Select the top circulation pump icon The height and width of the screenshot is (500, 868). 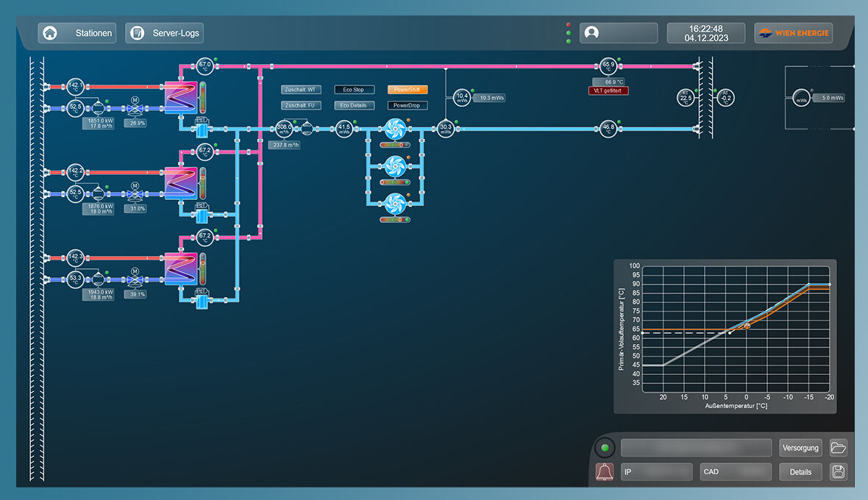pyautogui.click(x=395, y=129)
